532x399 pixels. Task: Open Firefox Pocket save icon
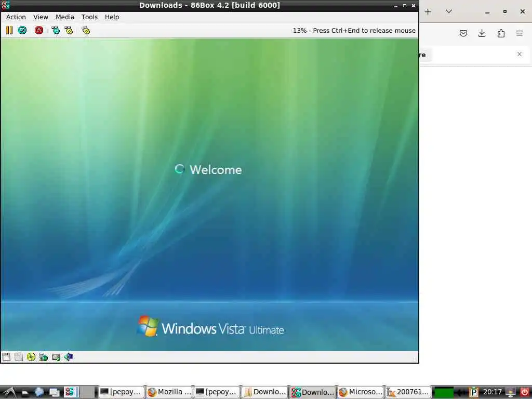[463, 33]
